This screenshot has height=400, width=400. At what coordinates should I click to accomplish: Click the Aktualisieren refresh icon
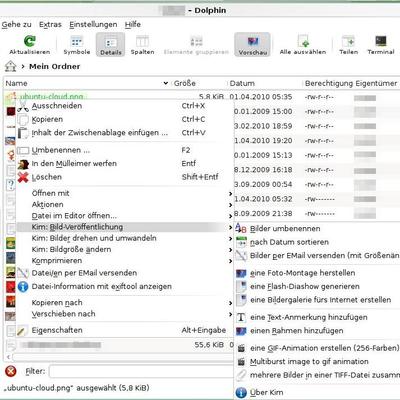(29, 41)
